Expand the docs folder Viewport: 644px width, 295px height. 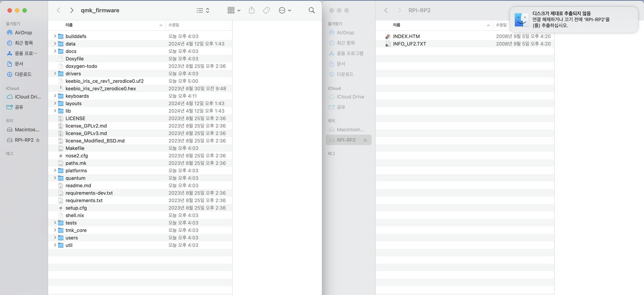(55, 51)
